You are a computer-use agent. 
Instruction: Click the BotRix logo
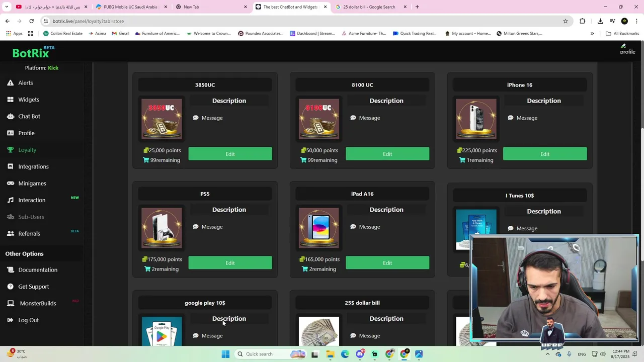tap(33, 52)
